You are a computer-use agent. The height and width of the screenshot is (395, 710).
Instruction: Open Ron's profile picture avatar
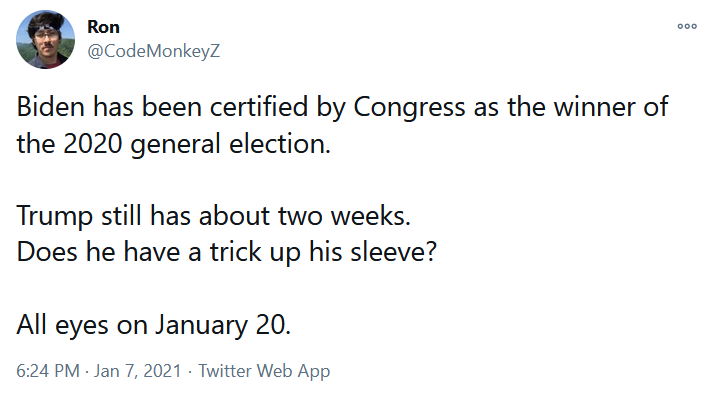45,39
